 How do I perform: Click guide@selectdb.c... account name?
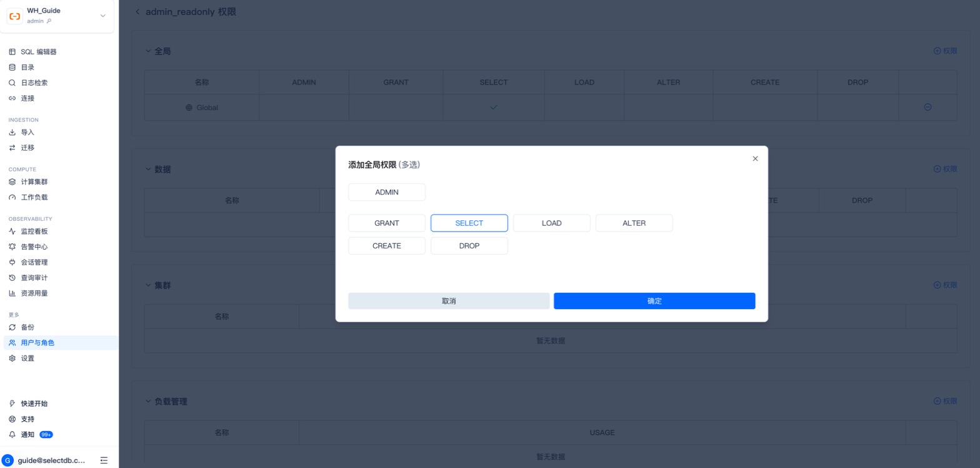(51, 460)
